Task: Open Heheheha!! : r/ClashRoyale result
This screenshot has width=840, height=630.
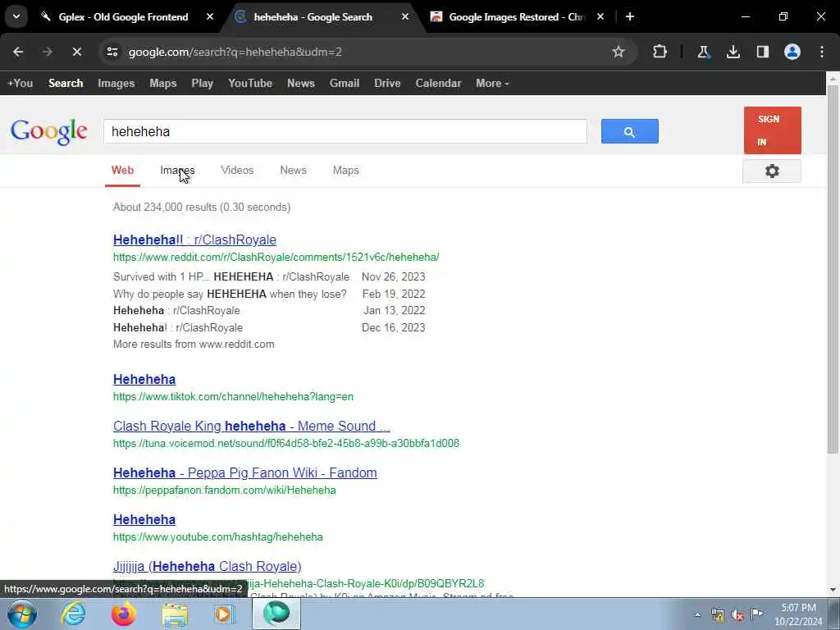Action: pyautogui.click(x=194, y=240)
